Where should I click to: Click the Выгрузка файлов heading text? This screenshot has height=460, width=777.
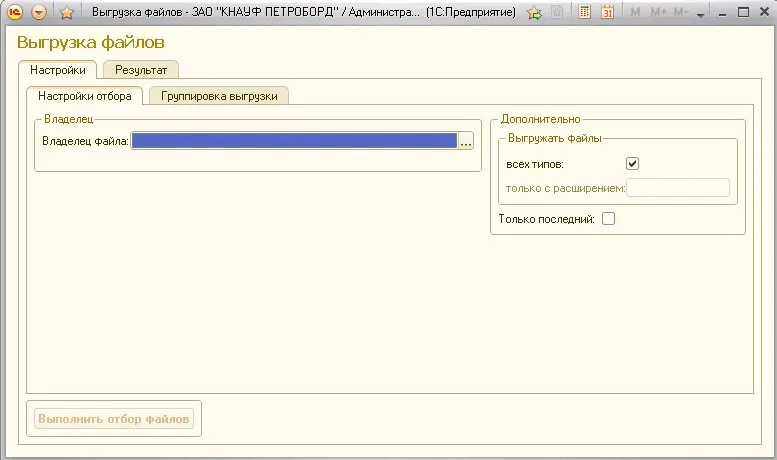click(91, 43)
